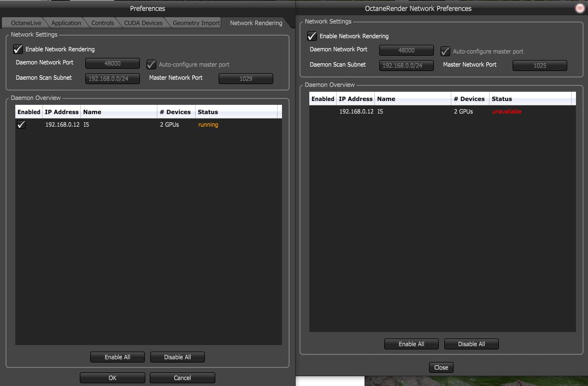The width and height of the screenshot is (588, 386).
Task: Click Disable All in OctaneRender Network Preferences
Action: click(x=472, y=344)
